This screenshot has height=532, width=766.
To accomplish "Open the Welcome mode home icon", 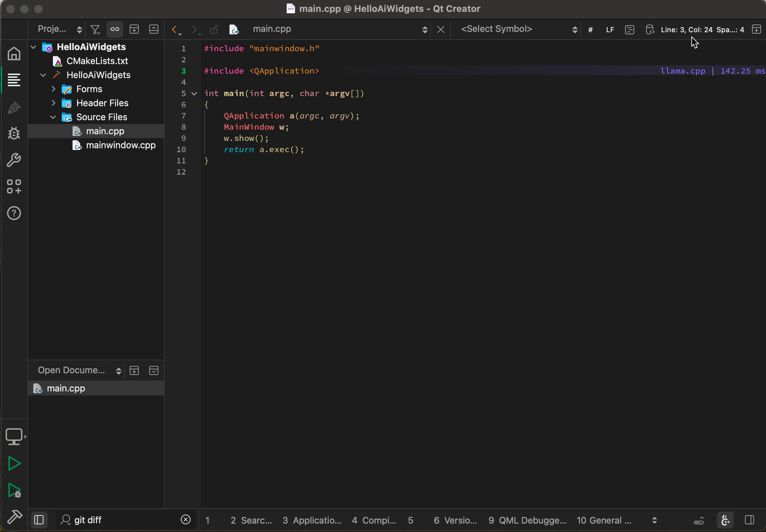I will tap(14, 54).
